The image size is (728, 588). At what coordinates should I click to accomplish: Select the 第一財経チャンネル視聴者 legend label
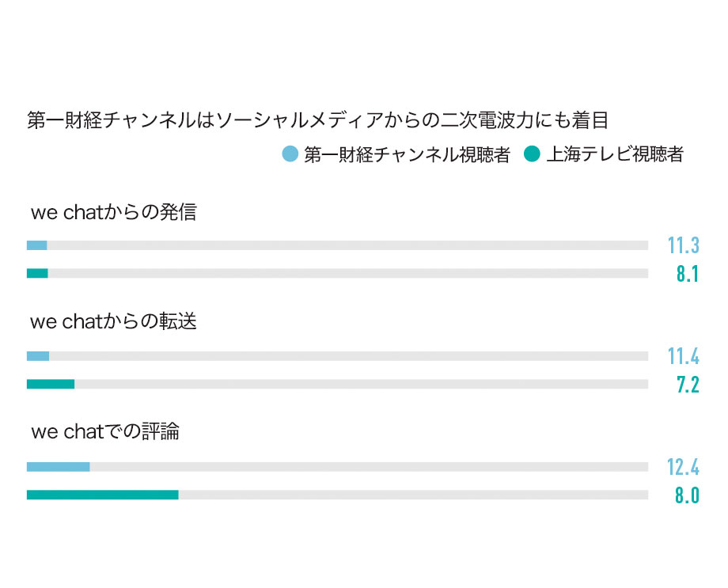pyautogui.click(x=407, y=154)
